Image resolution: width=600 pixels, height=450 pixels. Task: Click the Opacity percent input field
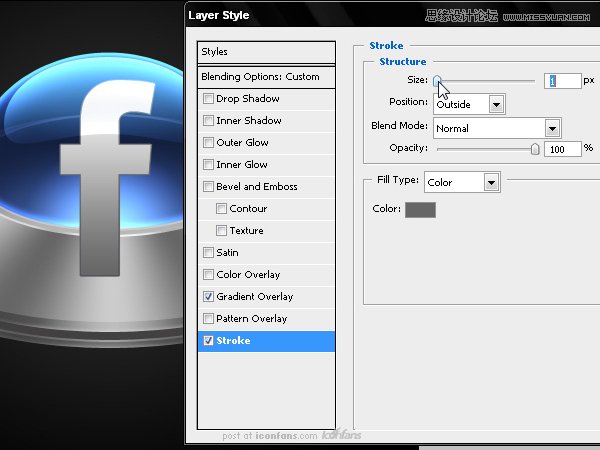562,149
